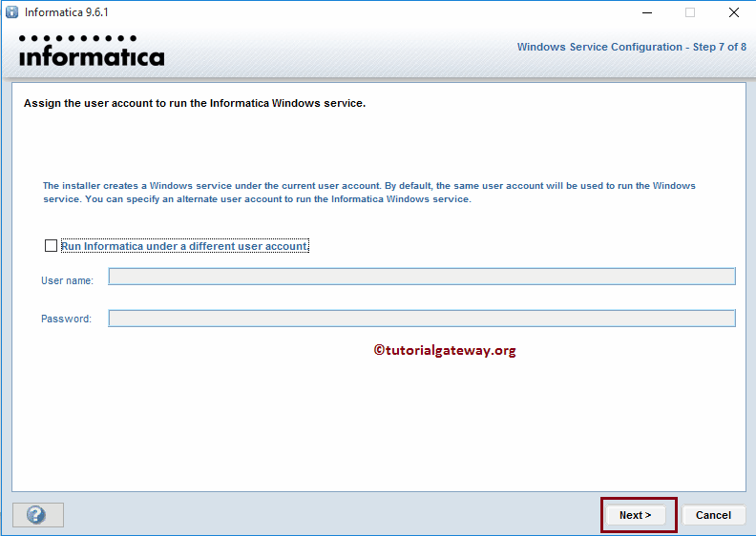Select the heading 'Assign the user account' text
The image size is (756, 536).
point(195,103)
